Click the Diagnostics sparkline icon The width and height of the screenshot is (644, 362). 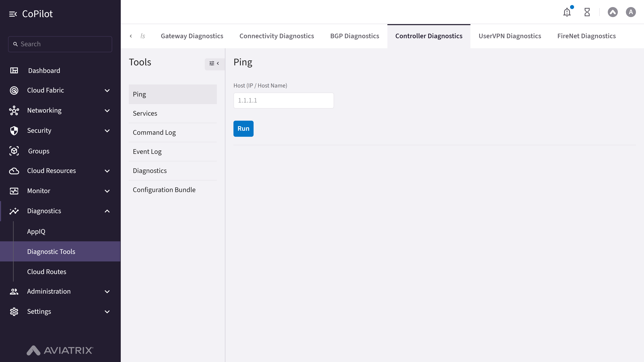point(14,211)
